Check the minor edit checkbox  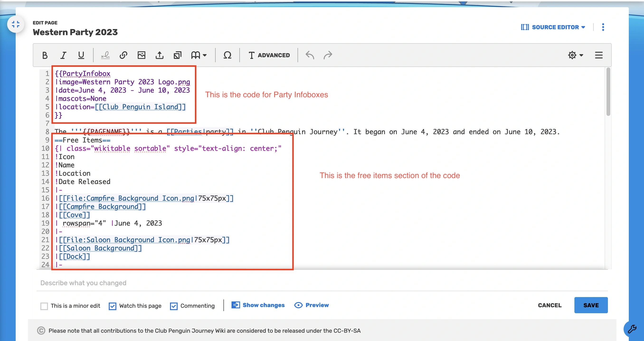(x=44, y=306)
